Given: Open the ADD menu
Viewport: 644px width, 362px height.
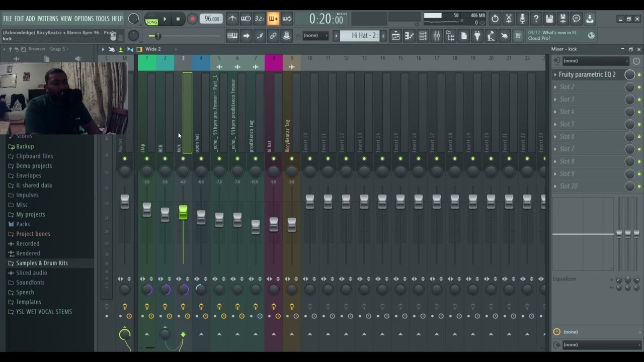Looking at the screenshot, I should tap(31, 19).
